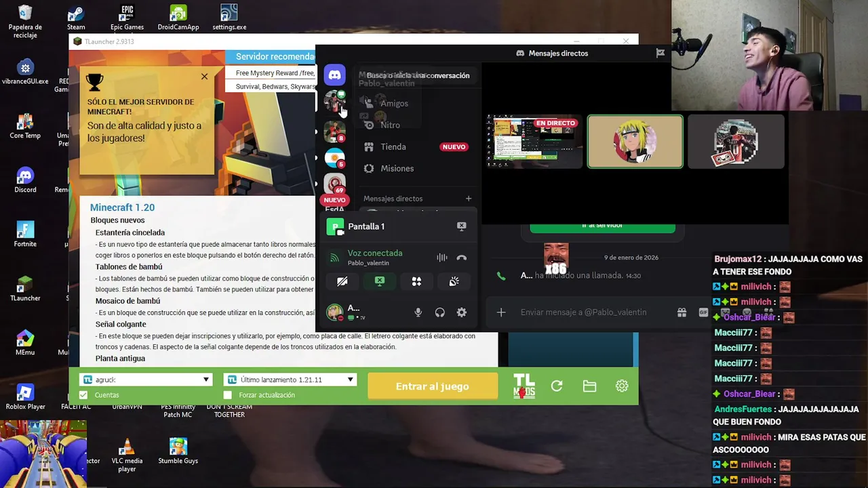The height and width of the screenshot is (488, 868).
Task: Click Voz conectada status text
Action: click(375, 253)
